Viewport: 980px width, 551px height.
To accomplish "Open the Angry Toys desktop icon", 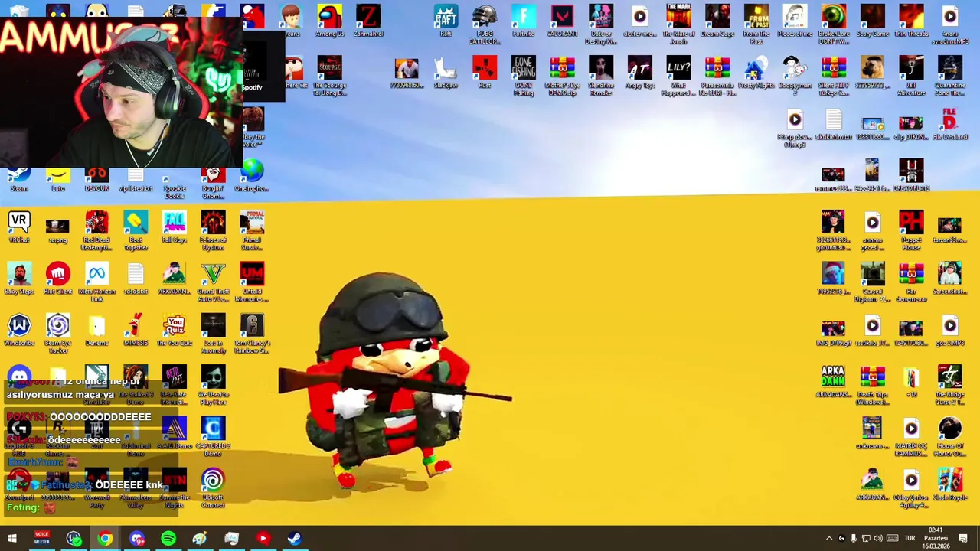I will click(640, 73).
